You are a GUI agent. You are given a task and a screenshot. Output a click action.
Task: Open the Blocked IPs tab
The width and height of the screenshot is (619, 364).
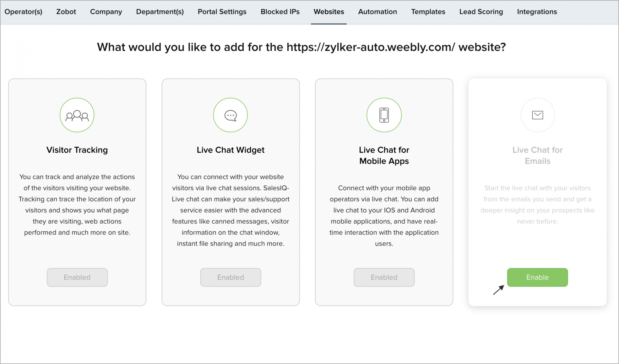pos(280,12)
